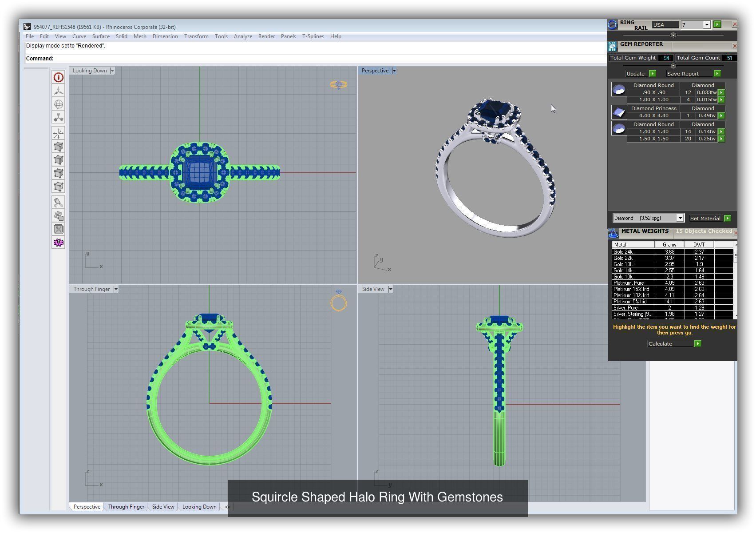Switch to the Looking Down viewport tab
The width and height of the screenshot is (756, 533).
pyautogui.click(x=199, y=507)
